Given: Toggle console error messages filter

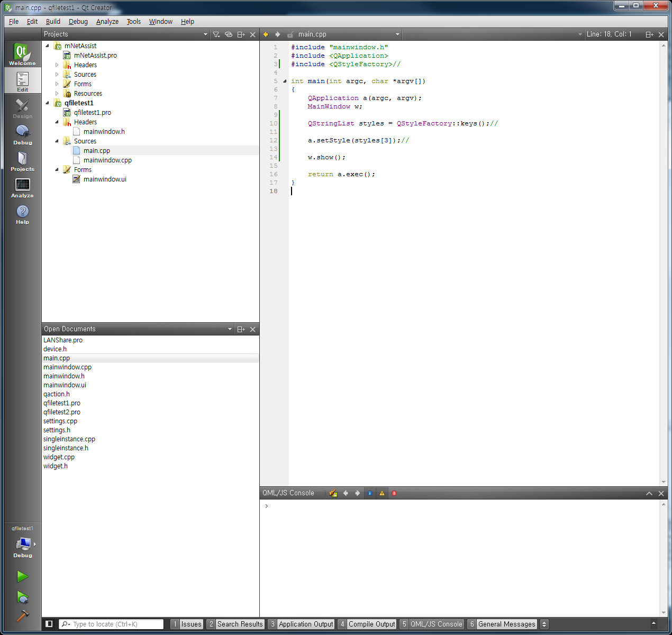Looking at the screenshot, I should pos(394,493).
